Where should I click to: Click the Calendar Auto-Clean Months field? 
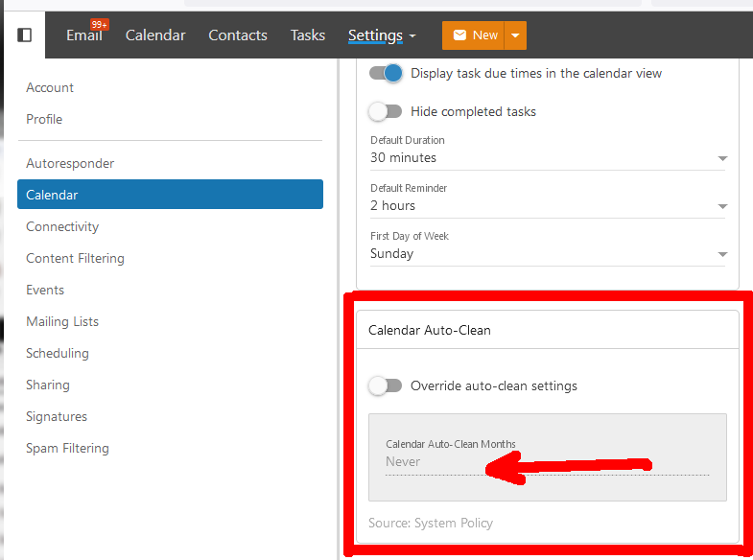pyautogui.click(x=547, y=462)
